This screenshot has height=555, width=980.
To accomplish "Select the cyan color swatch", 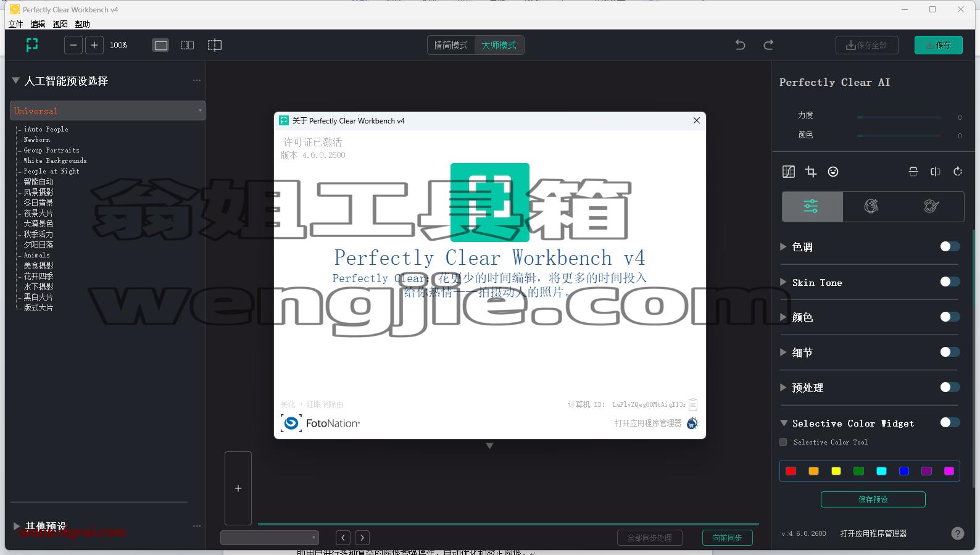I will [x=881, y=471].
